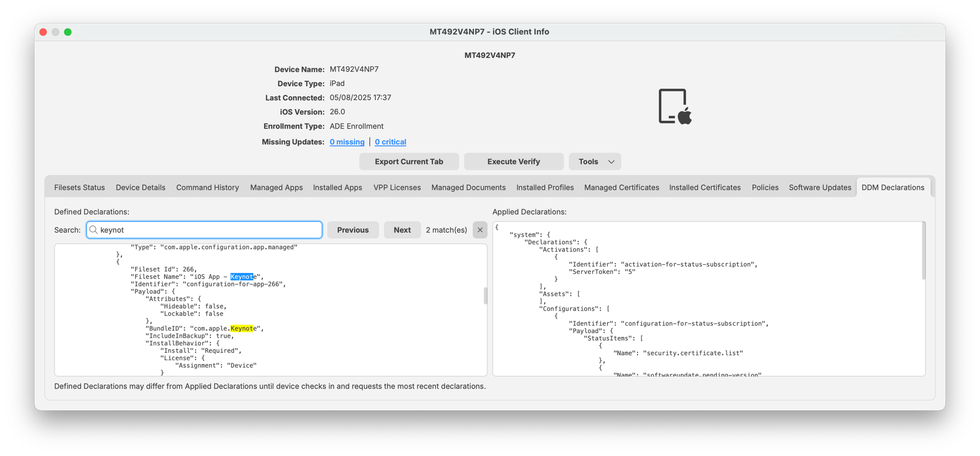The width and height of the screenshot is (980, 456).
Task: Open the 0 missing updates link
Action: 347,142
